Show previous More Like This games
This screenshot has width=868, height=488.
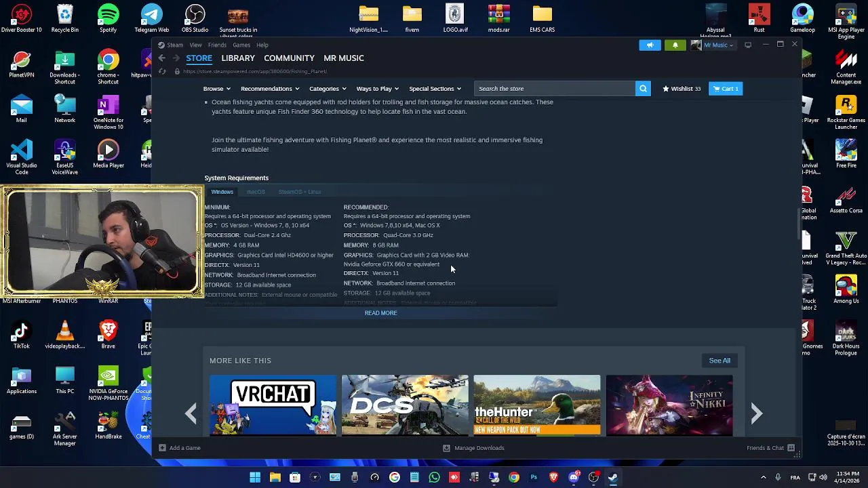tap(191, 413)
